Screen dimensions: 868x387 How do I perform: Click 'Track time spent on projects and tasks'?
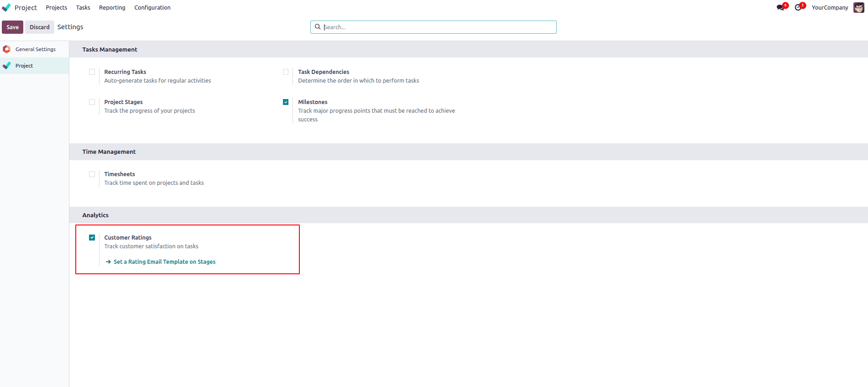(x=154, y=183)
